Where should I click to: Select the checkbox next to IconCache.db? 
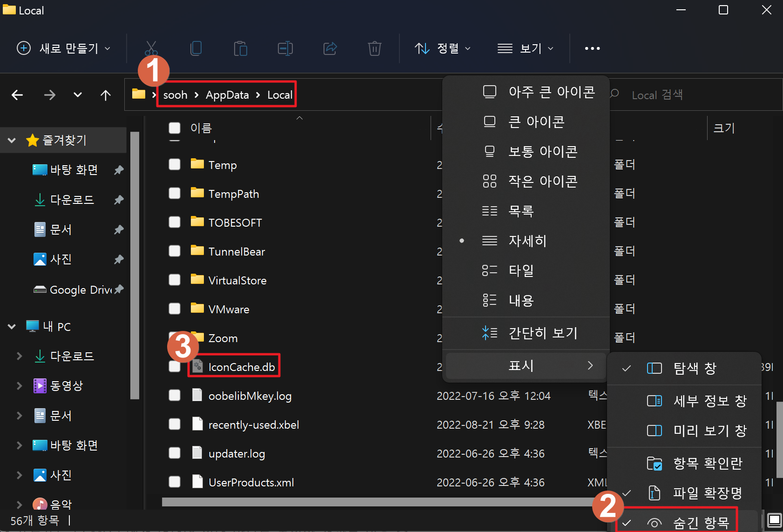coord(175,367)
